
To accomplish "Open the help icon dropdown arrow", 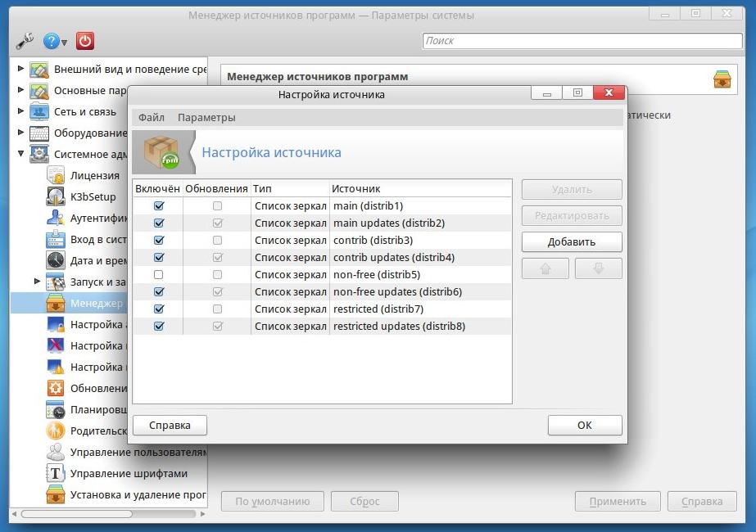I will pos(64,43).
